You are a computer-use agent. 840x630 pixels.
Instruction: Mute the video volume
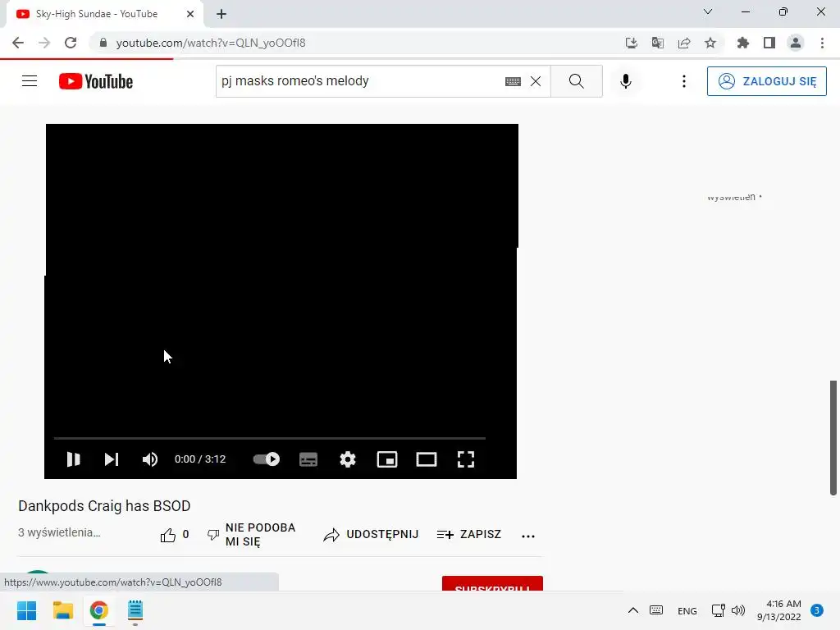click(x=150, y=459)
